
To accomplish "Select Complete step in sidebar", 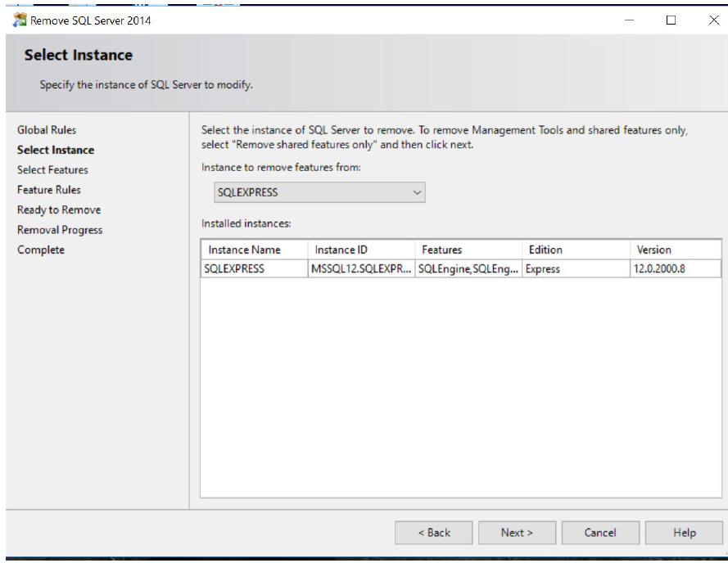I will (x=41, y=250).
